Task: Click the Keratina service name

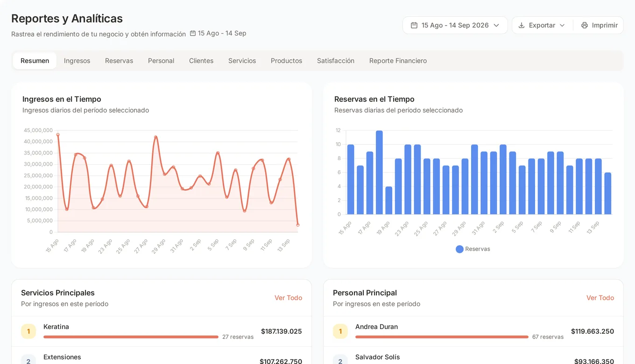Action: 56,327
